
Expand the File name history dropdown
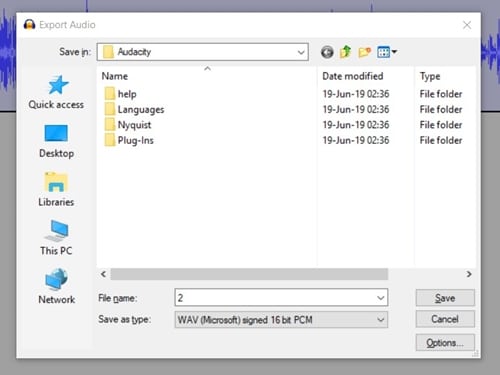[380, 298]
